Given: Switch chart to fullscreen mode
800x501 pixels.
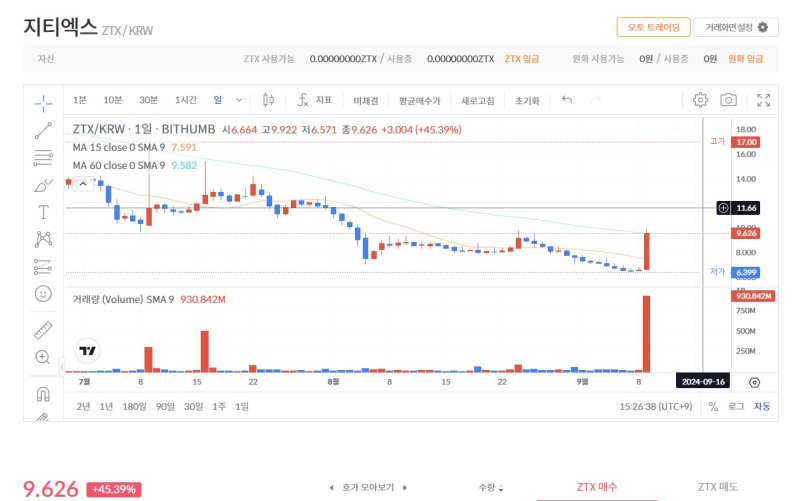Looking at the screenshot, I should (763, 100).
